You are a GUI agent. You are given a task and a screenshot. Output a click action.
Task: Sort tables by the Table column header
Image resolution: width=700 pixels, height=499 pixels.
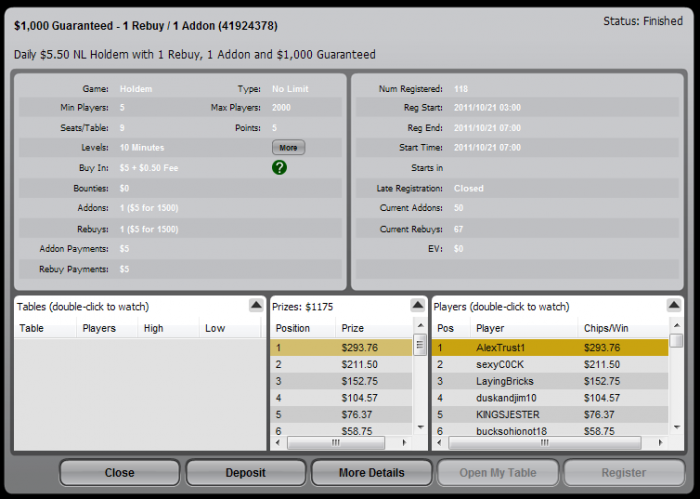pyautogui.click(x=45, y=328)
